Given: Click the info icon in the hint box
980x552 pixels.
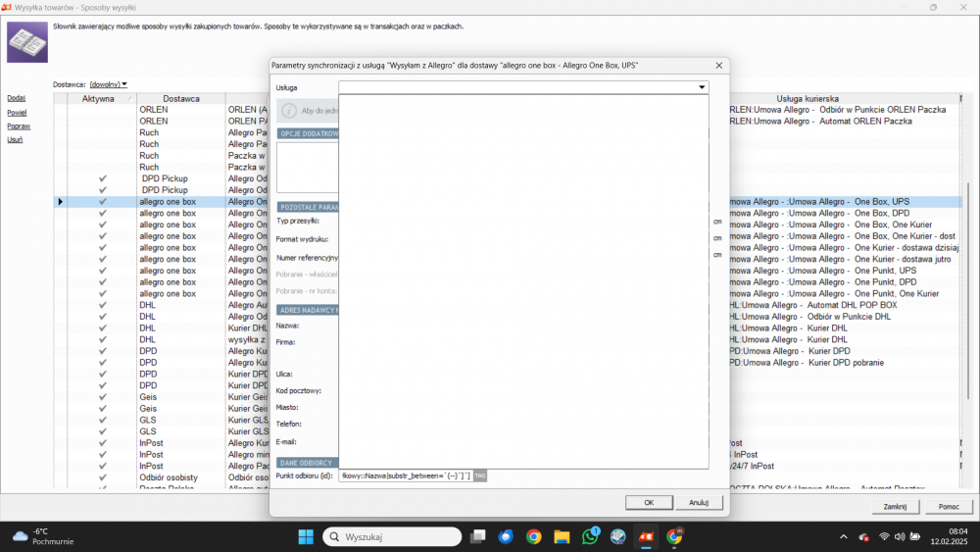Looking at the screenshot, I should point(289,111).
